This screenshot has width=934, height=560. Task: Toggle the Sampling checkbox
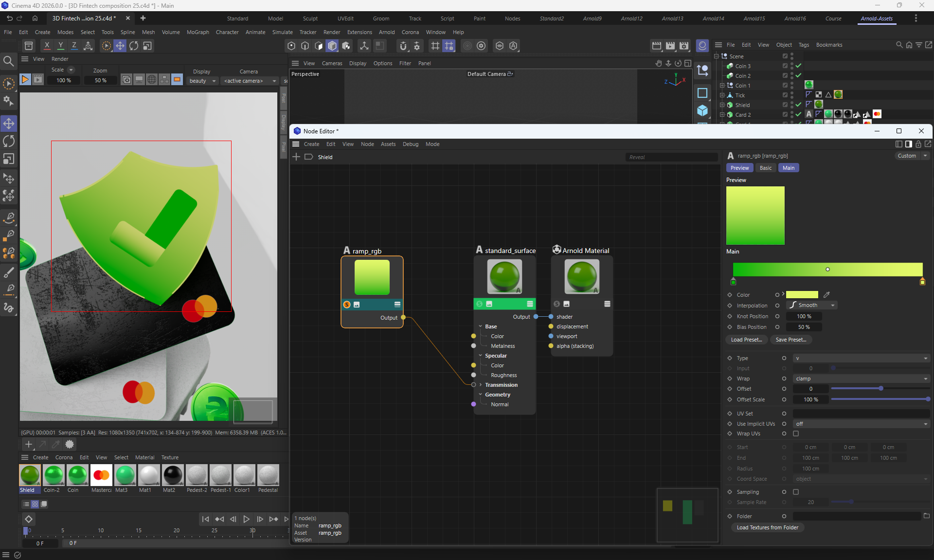[x=796, y=492]
